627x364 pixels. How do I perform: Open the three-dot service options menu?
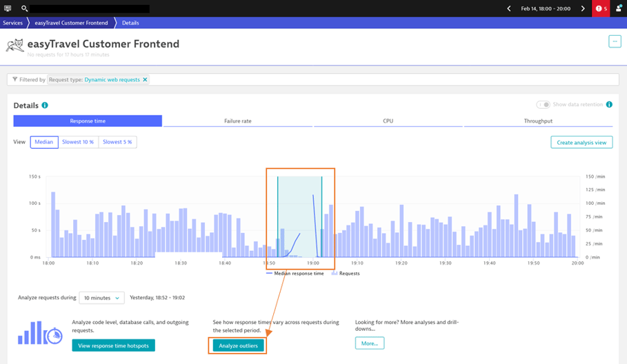[615, 41]
